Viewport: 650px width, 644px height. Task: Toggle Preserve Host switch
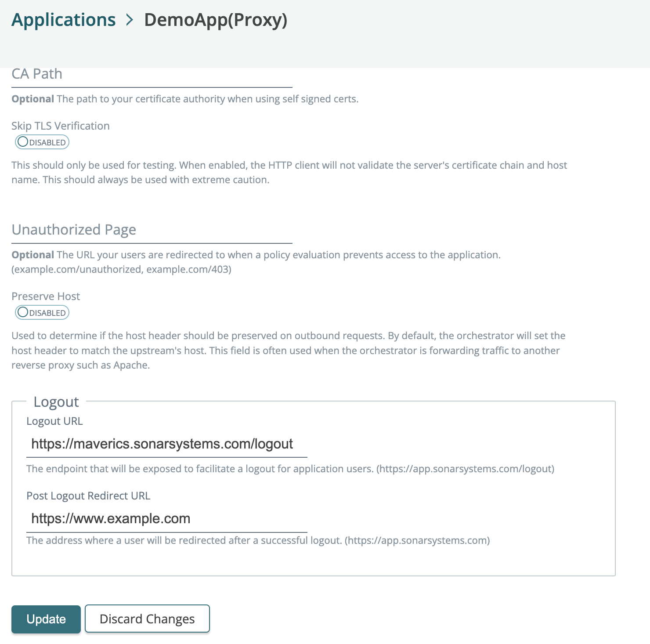[x=42, y=313]
